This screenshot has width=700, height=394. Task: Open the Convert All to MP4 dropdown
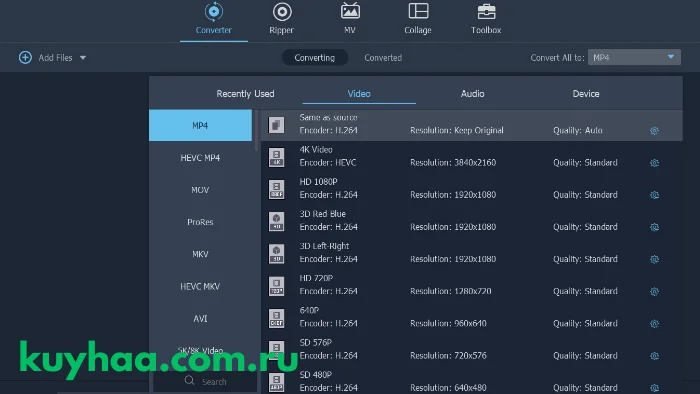634,57
